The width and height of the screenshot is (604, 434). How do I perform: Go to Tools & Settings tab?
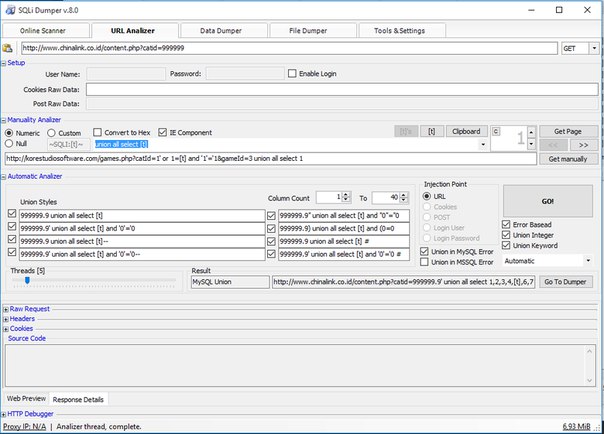(402, 30)
